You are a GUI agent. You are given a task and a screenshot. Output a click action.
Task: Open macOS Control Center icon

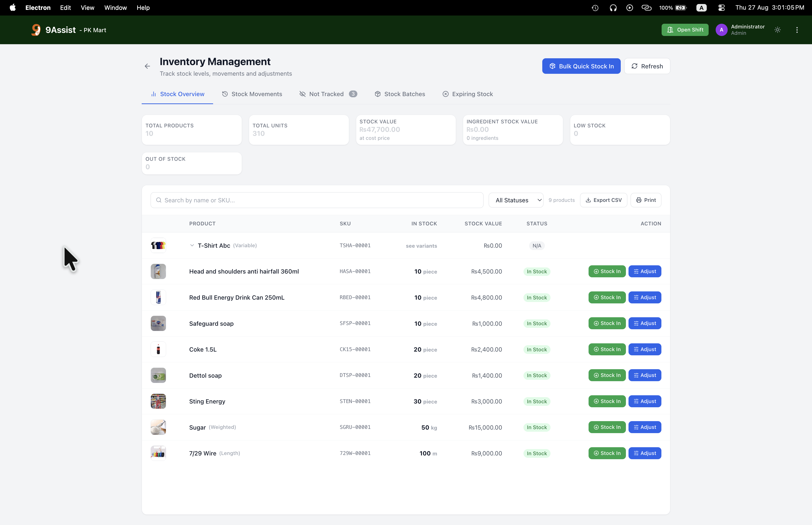pos(721,8)
